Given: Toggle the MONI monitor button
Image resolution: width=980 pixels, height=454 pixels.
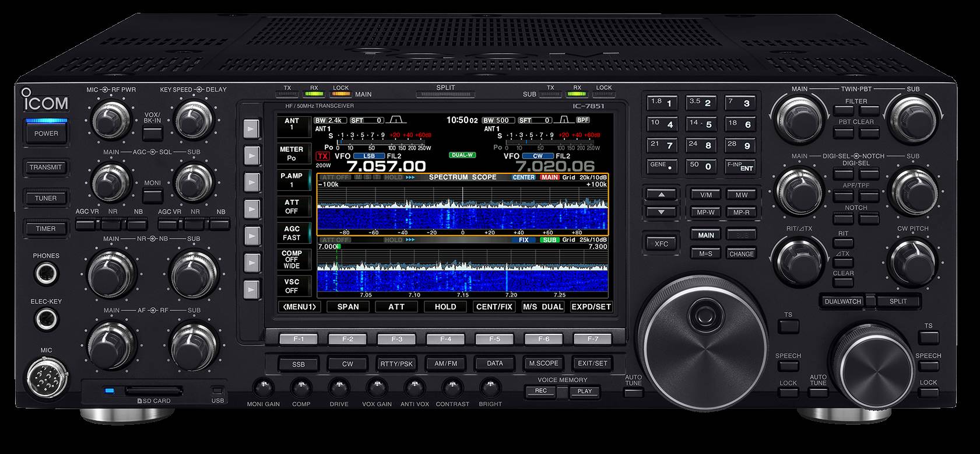Looking at the screenshot, I should (x=152, y=196).
